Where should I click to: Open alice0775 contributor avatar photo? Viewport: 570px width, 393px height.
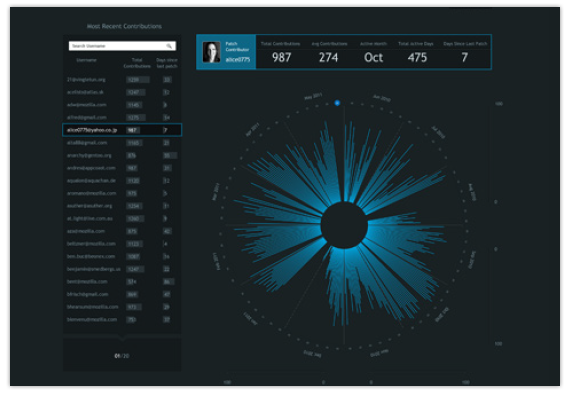point(212,52)
